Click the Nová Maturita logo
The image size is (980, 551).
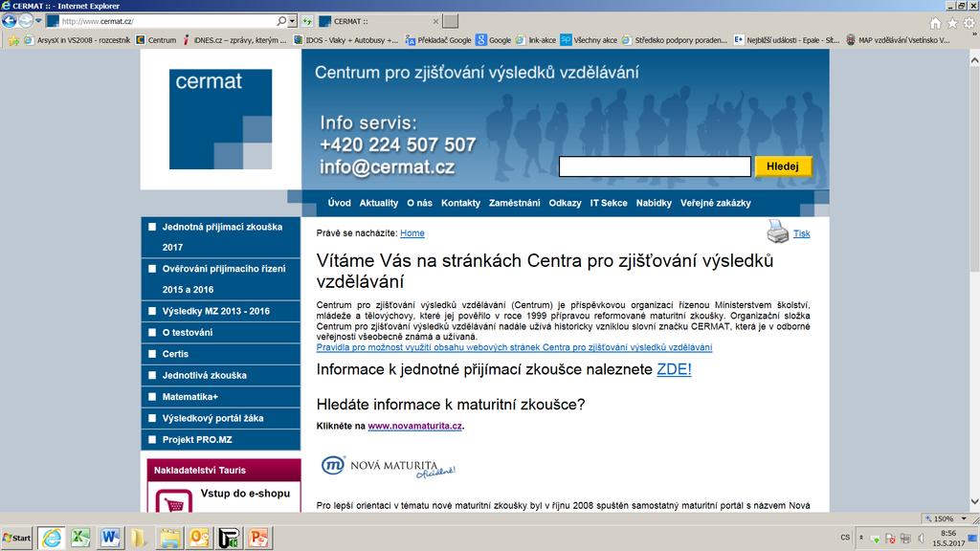[389, 467]
